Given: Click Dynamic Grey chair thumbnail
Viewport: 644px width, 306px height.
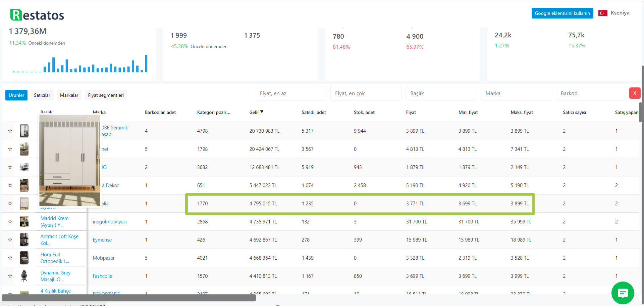Looking at the screenshot, I should click(24, 276).
